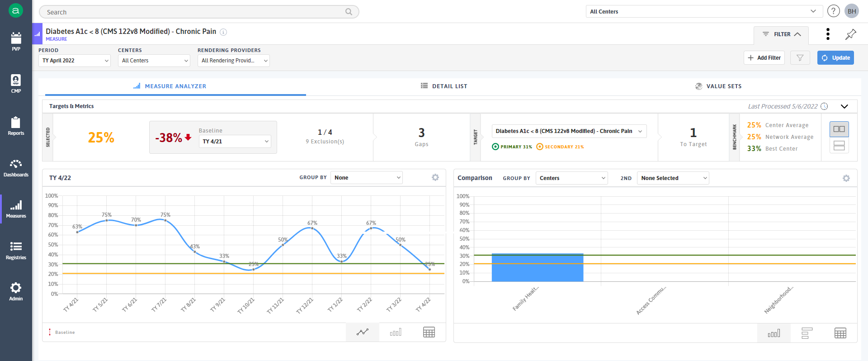This screenshot has height=361, width=868.
Task: Click the 75% data point at TY 5/21
Action: pyautogui.click(x=107, y=220)
